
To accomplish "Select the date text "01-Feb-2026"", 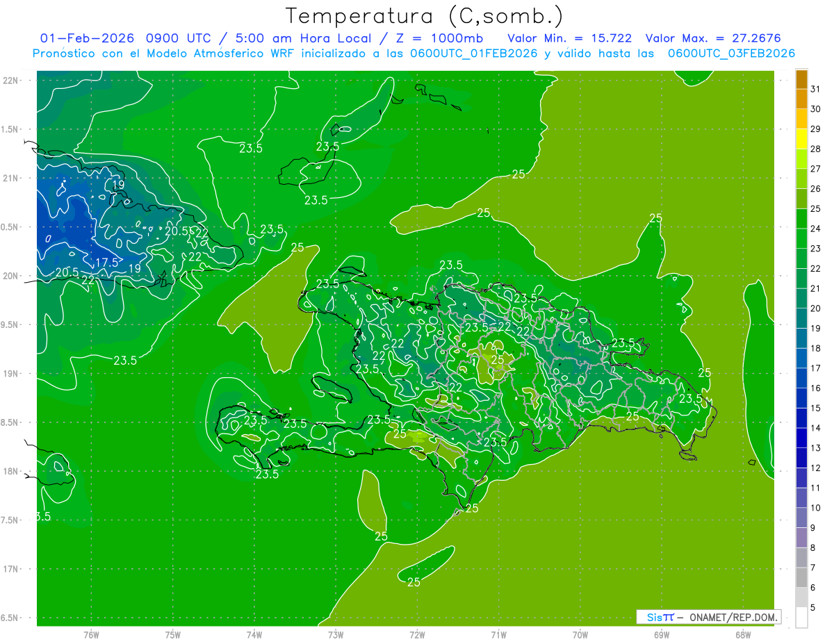I will click(x=88, y=38).
